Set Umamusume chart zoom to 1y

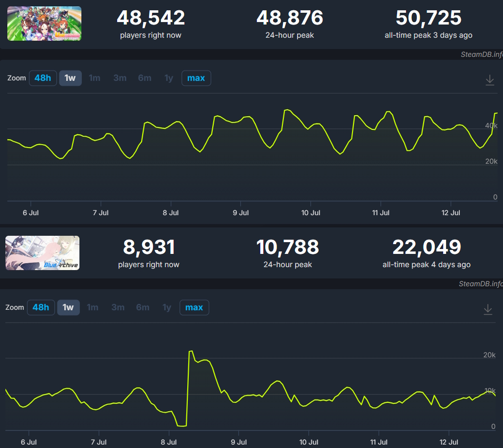(x=169, y=78)
